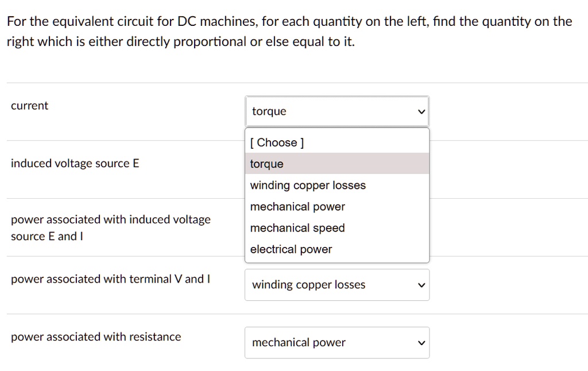Viewport: 588px width, 371px height.
Task: Choose "winding copper losses" in the open list
Action: pos(307,185)
